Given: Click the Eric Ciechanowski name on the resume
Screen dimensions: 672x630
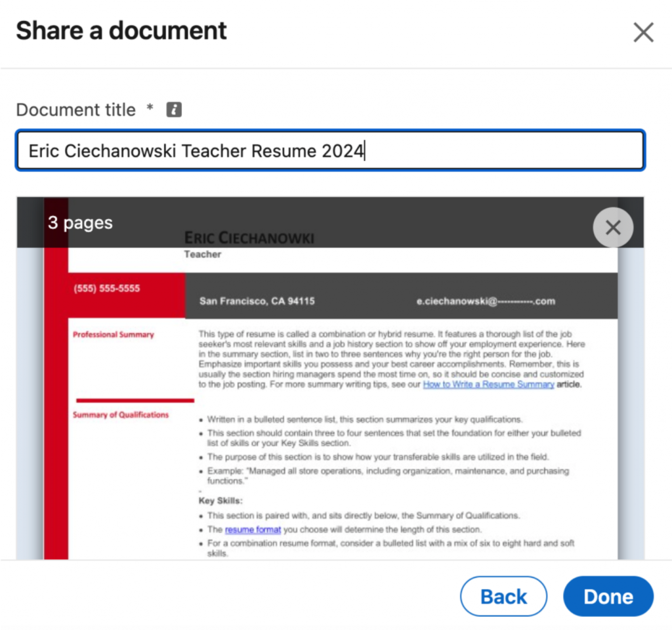Looking at the screenshot, I should [249, 239].
